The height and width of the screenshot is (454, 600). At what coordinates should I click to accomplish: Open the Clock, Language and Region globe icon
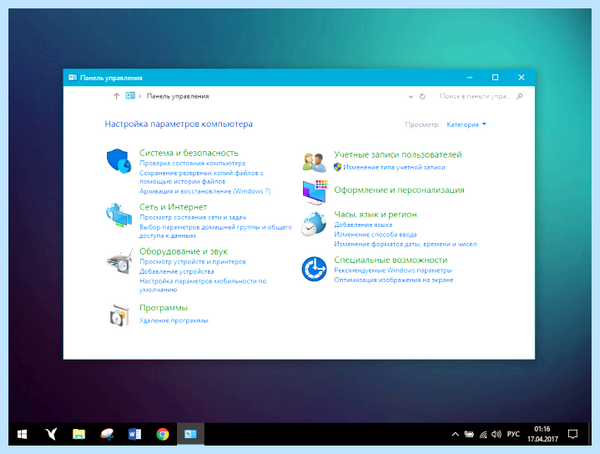(313, 224)
